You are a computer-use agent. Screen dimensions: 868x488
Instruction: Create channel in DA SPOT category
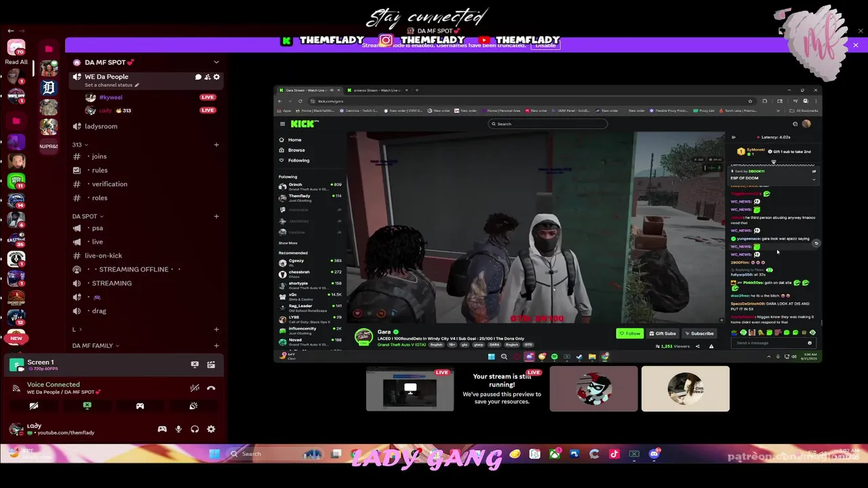click(x=216, y=216)
